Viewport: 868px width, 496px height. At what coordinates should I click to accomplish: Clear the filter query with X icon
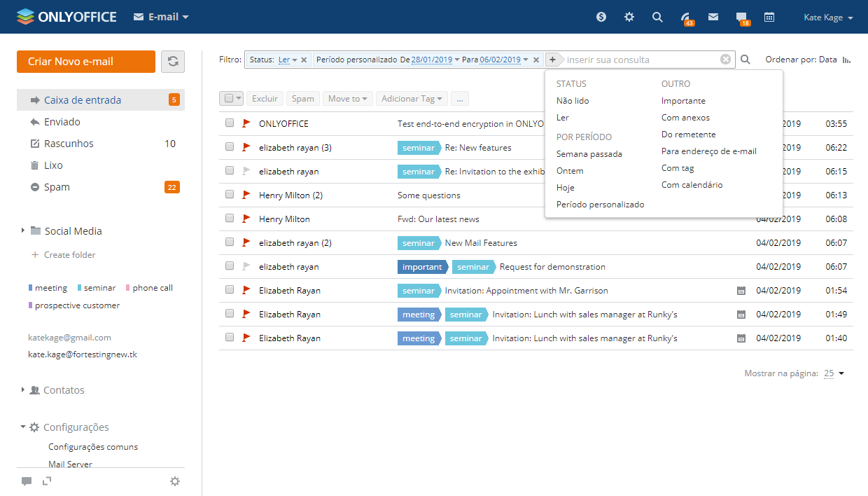click(x=726, y=60)
